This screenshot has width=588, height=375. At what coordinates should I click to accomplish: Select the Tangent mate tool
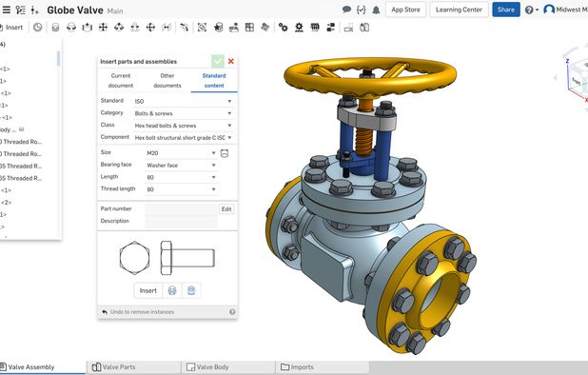pos(184,28)
